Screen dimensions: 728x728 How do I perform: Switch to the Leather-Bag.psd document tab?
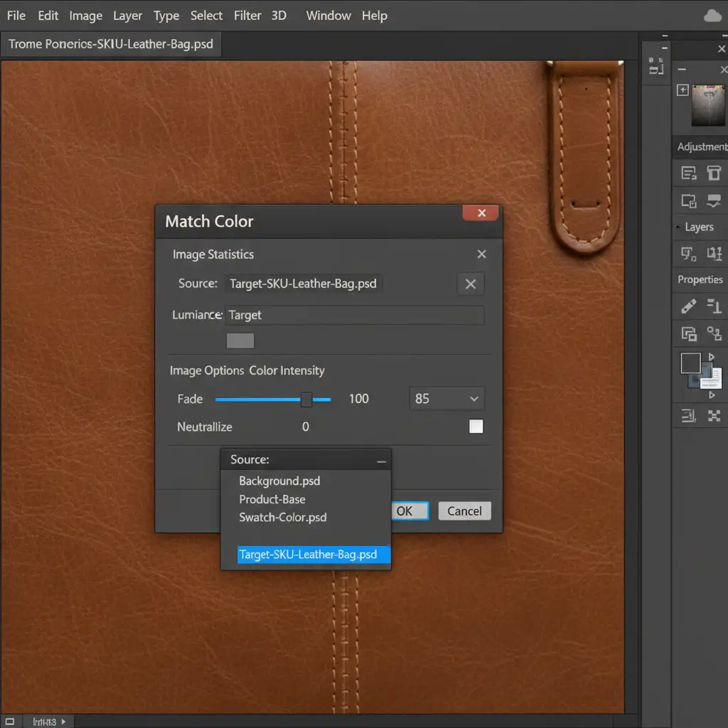pyautogui.click(x=110, y=44)
